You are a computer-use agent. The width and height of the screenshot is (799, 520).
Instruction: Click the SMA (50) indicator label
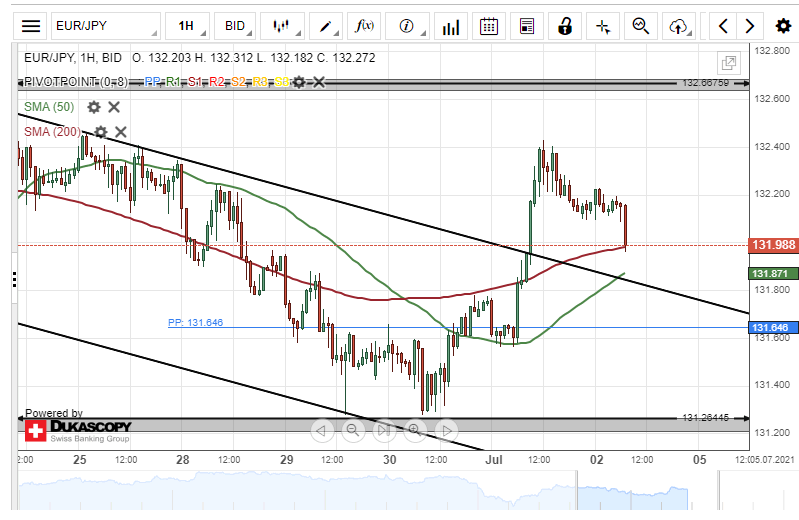point(49,107)
